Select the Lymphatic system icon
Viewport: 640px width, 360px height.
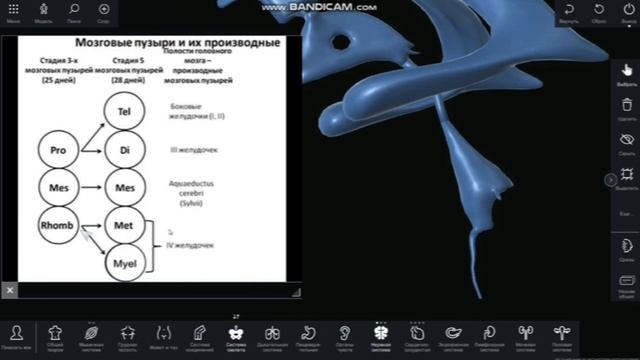point(489,333)
